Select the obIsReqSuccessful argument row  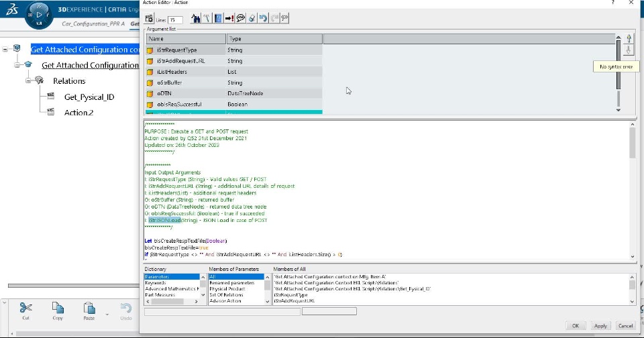234,105
